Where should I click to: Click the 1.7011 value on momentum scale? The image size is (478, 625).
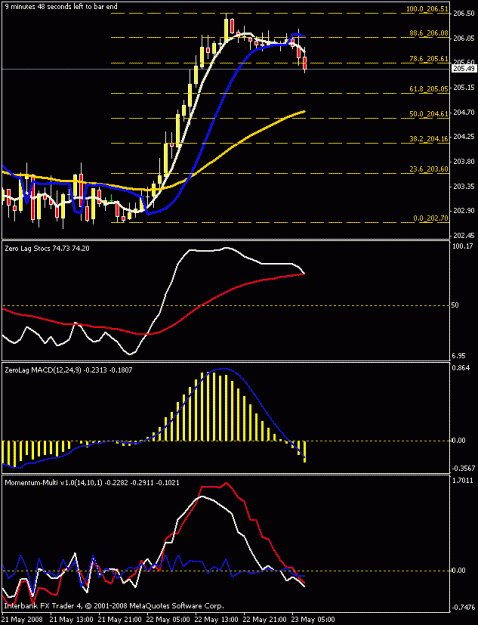[x=463, y=480]
